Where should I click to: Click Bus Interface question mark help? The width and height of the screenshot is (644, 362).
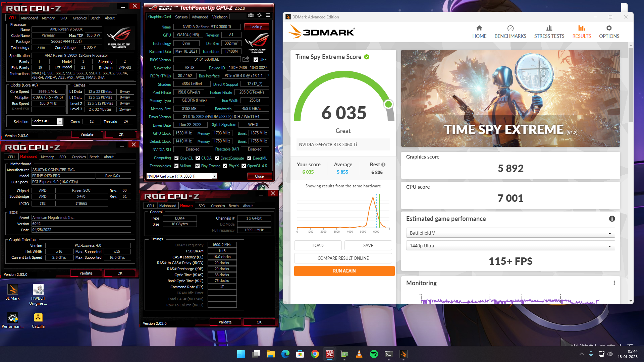pos(268,76)
